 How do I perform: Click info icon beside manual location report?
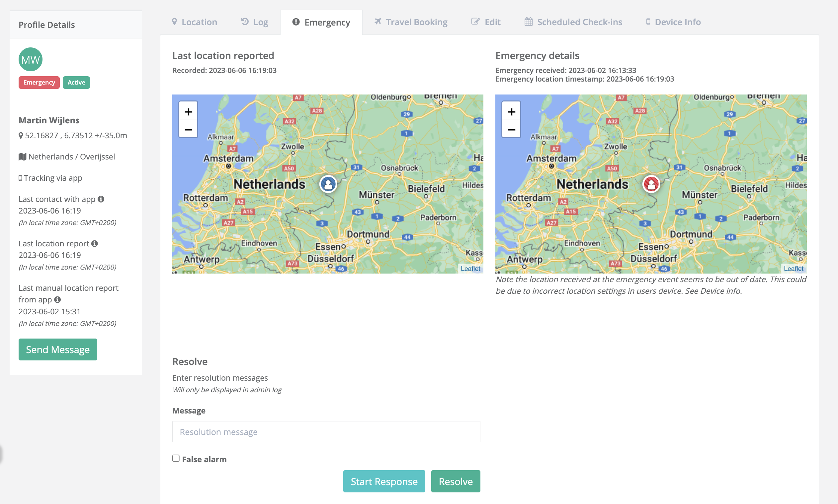(57, 299)
